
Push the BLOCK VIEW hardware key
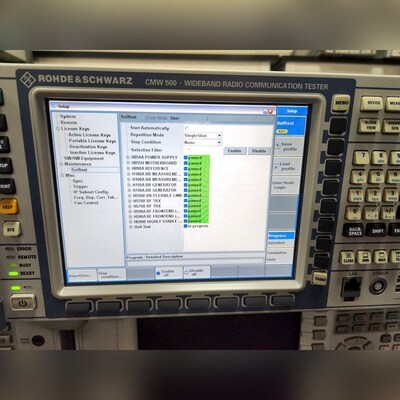pyautogui.click(x=369, y=125)
